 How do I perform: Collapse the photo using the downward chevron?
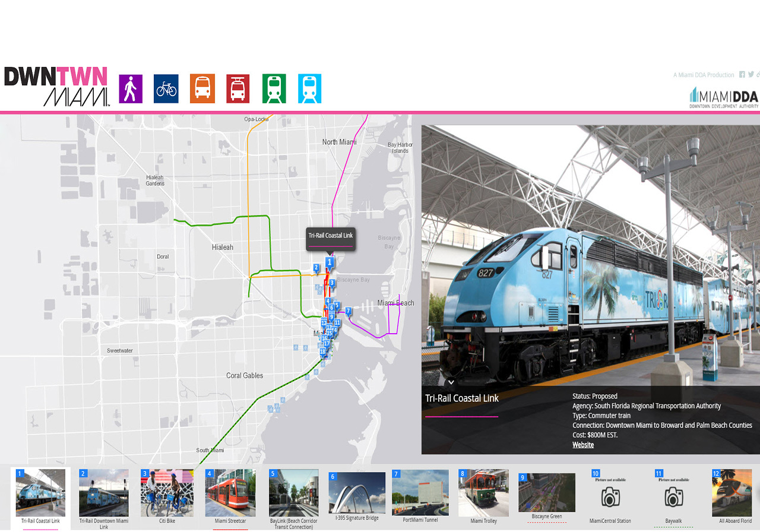(x=450, y=383)
